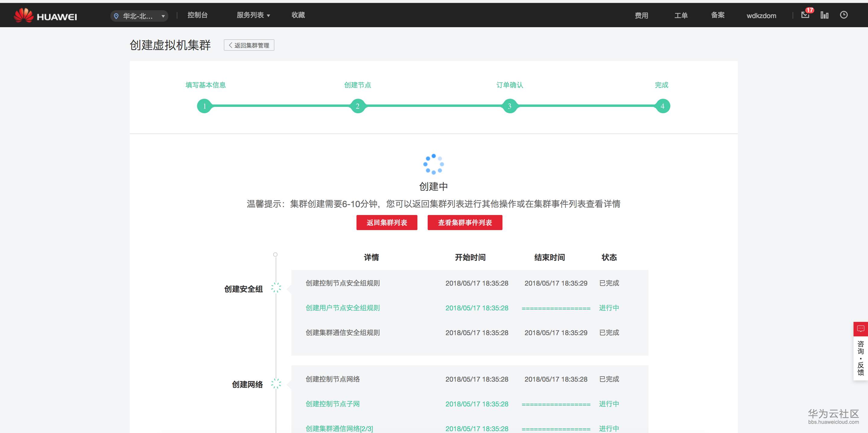Viewport: 868px width, 433px height.
Task: Click the clock history icon
Action: click(844, 15)
